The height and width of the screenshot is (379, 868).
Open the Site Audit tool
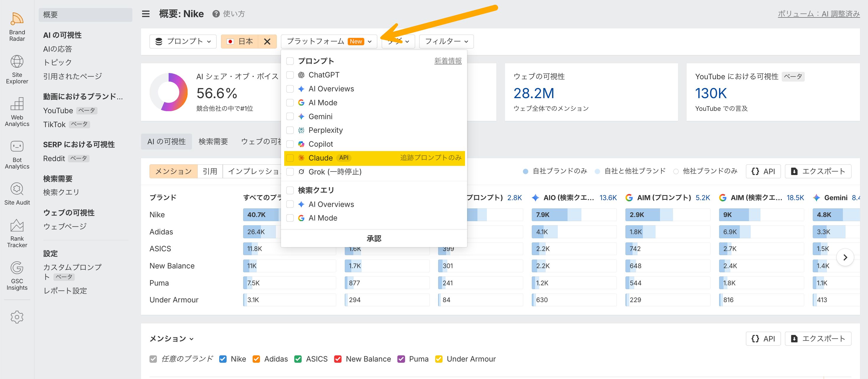pos(17,194)
